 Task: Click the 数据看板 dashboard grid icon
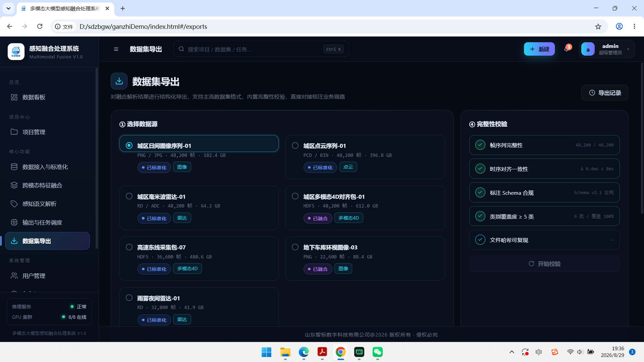pos(14,97)
